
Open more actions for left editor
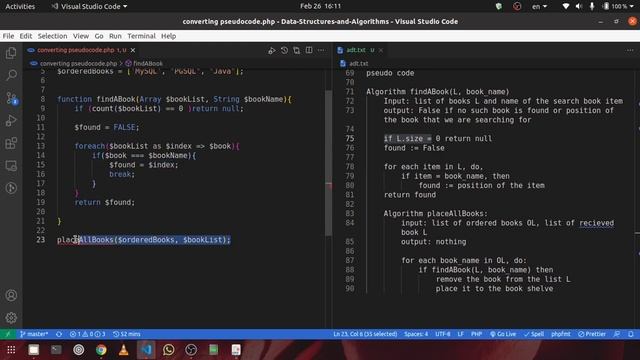[321, 50]
